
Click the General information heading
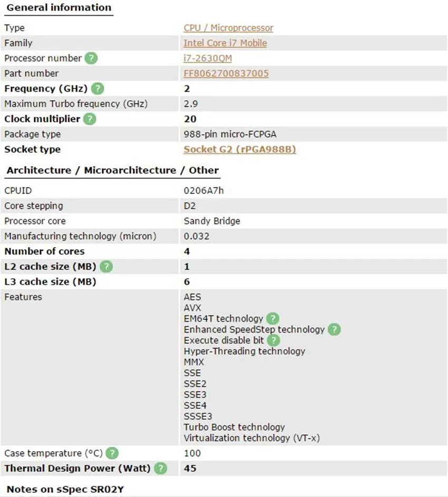[x=59, y=7]
